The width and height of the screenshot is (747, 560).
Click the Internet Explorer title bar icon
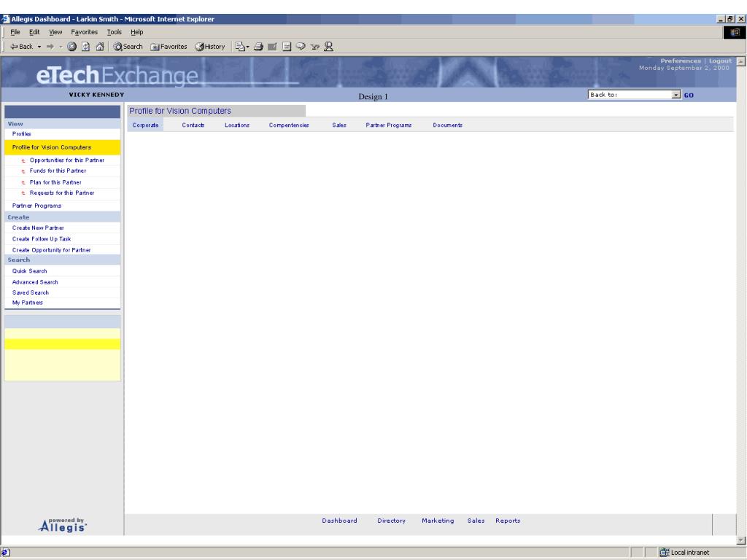coord(5,19)
